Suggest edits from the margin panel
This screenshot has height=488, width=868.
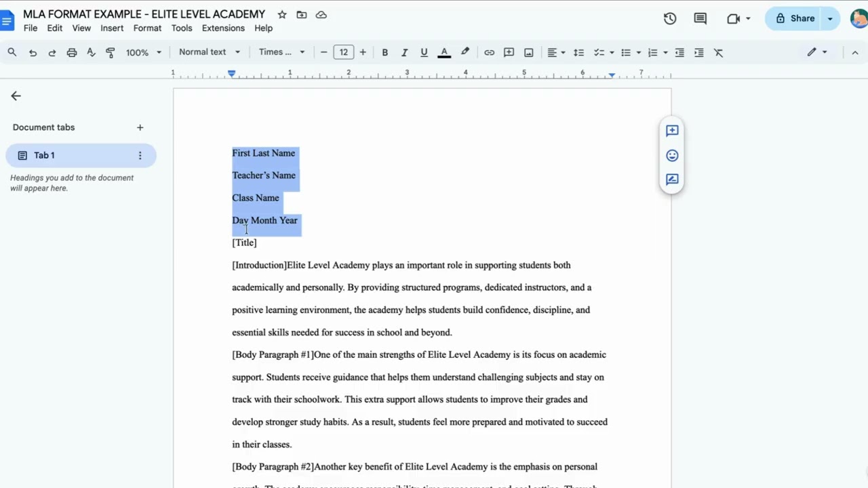672,180
